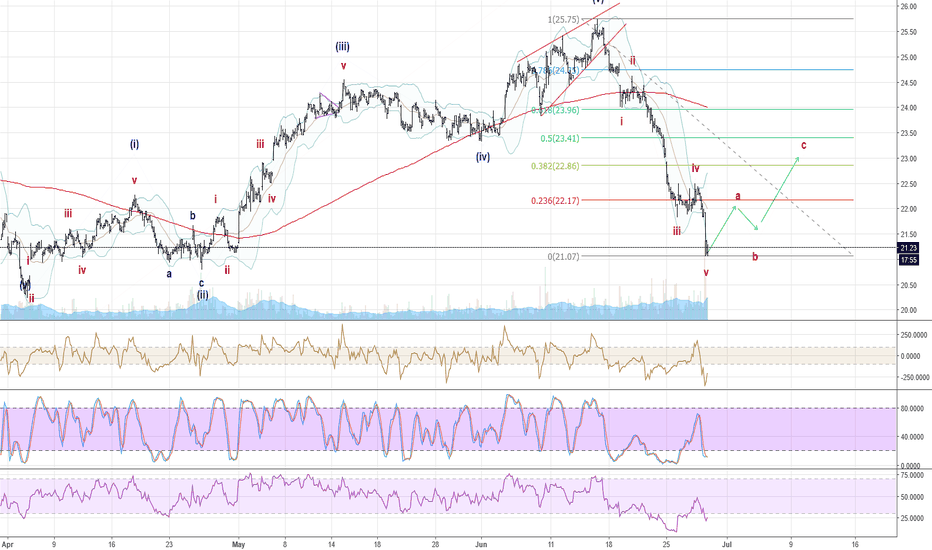This screenshot has height=550, width=932.
Task: Click the 28 date axis label
Action: (435, 544)
